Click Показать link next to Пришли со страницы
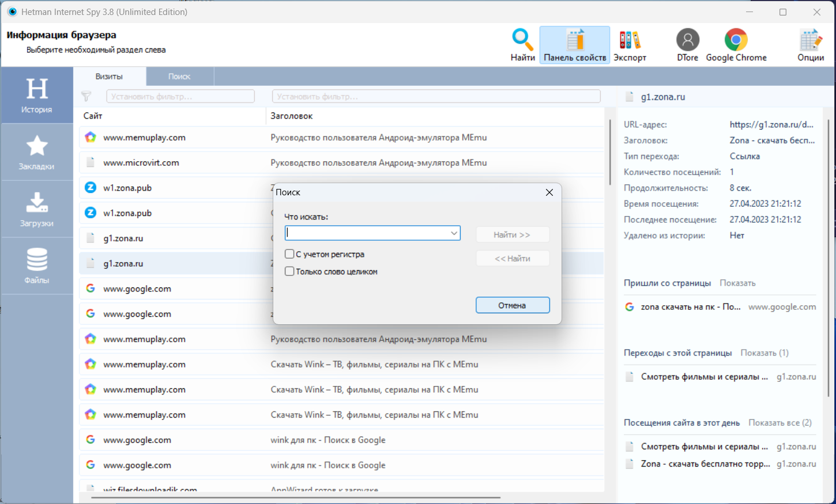 pyautogui.click(x=737, y=283)
